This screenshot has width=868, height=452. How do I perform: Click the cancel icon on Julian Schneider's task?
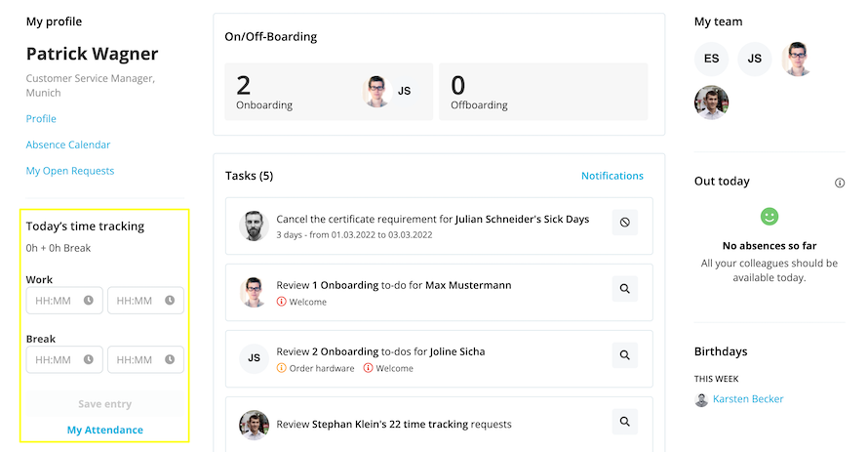(x=625, y=223)
